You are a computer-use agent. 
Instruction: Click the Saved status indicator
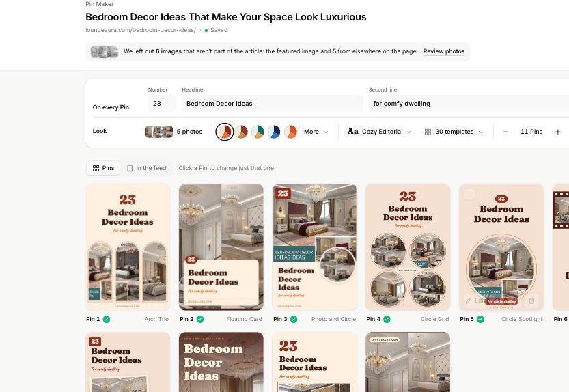[216, 30]
